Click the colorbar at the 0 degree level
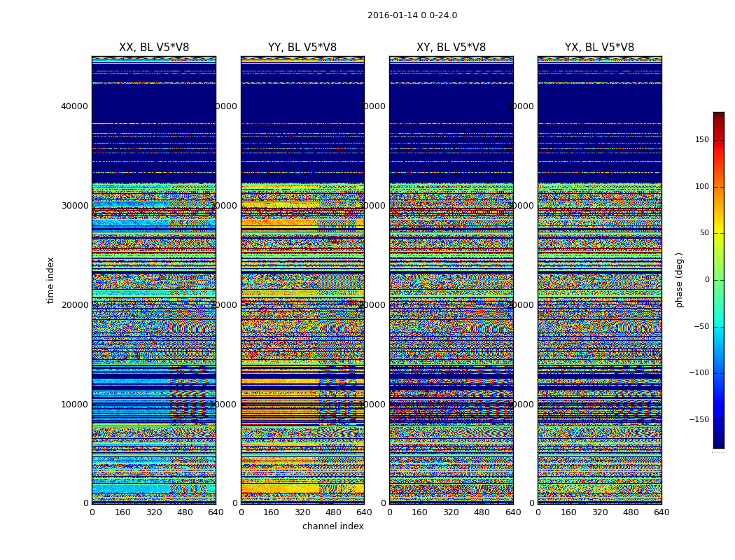735x560 pixels. coord(719,280)
